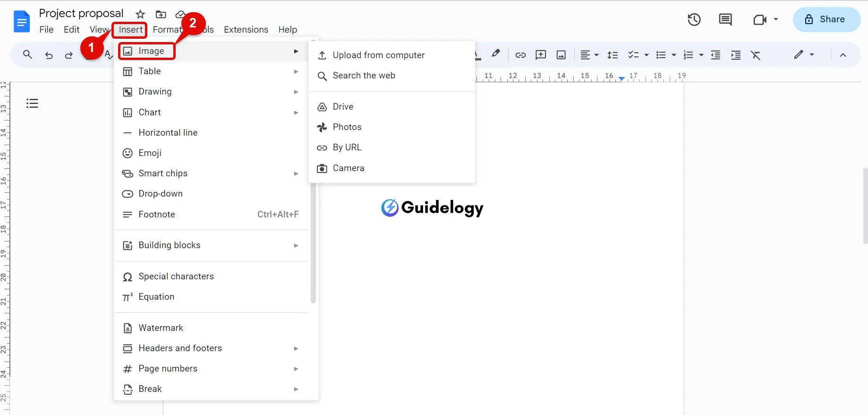This screenshot has height=415, width=868.
Task: Collapse the toolbar with up chevron
Action: (843, 55)
